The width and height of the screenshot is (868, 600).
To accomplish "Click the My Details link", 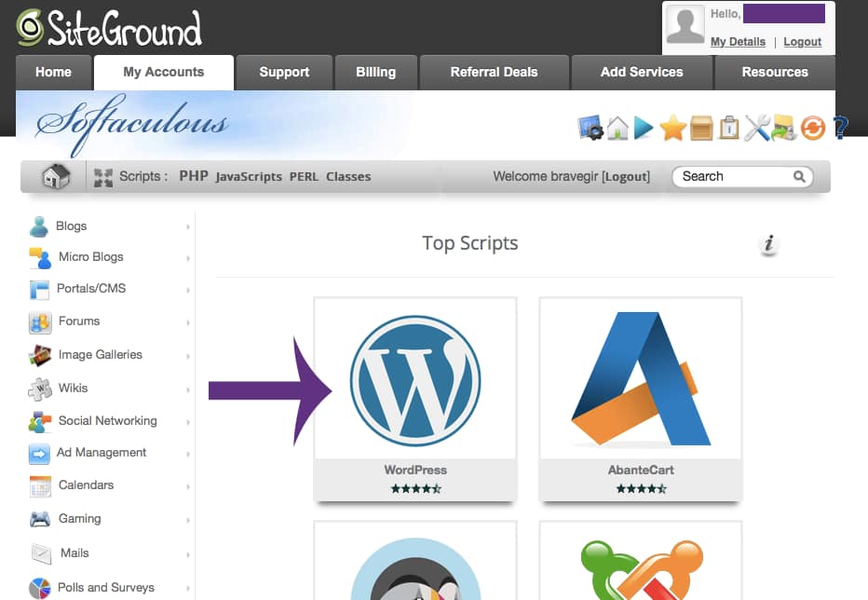I will coord(738,42).
